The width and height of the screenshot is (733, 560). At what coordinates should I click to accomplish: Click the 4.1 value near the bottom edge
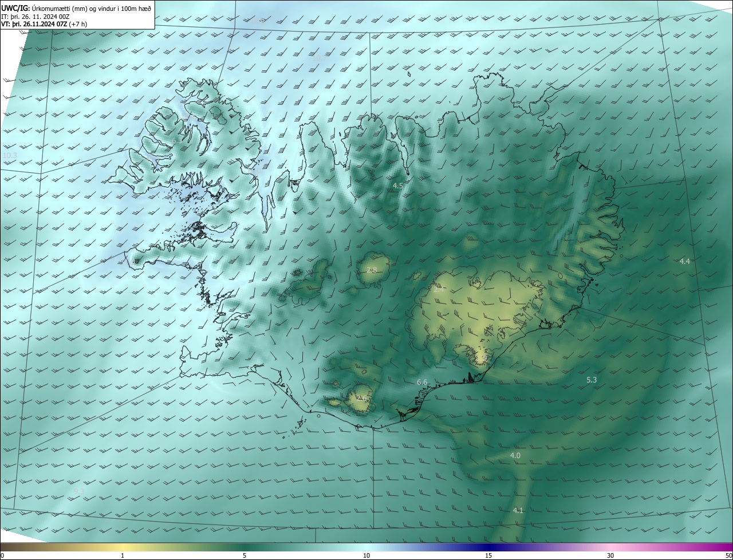pyautogui.click(x=518, y=510)
